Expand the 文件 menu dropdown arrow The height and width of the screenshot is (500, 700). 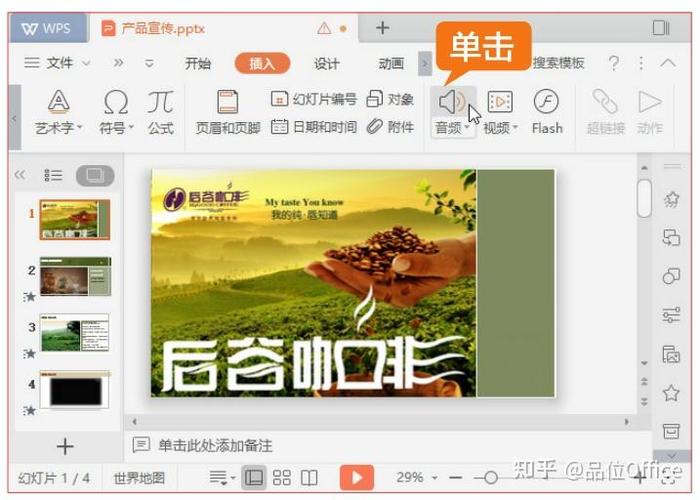pyautogui.click(x=86, y=63)
